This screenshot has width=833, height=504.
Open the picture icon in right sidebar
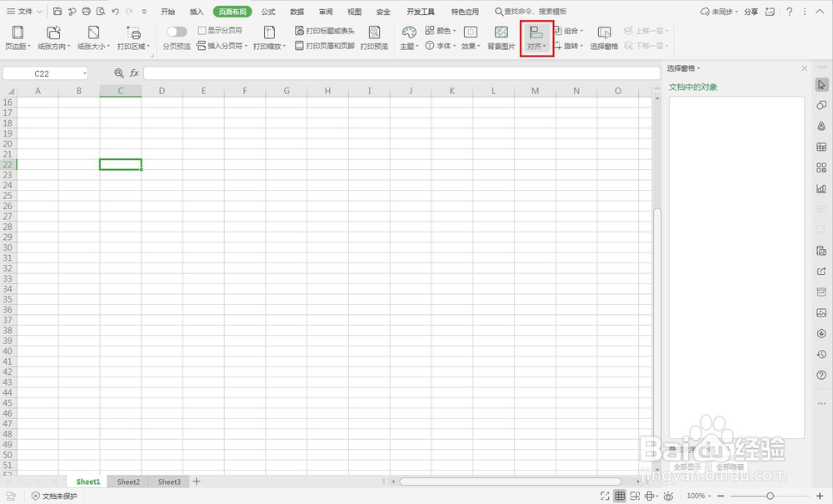[x=821, y=312]
